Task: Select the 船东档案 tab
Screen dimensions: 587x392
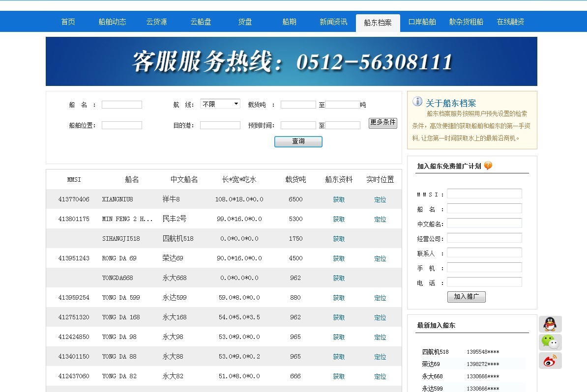Action: [x=378, y=23]
